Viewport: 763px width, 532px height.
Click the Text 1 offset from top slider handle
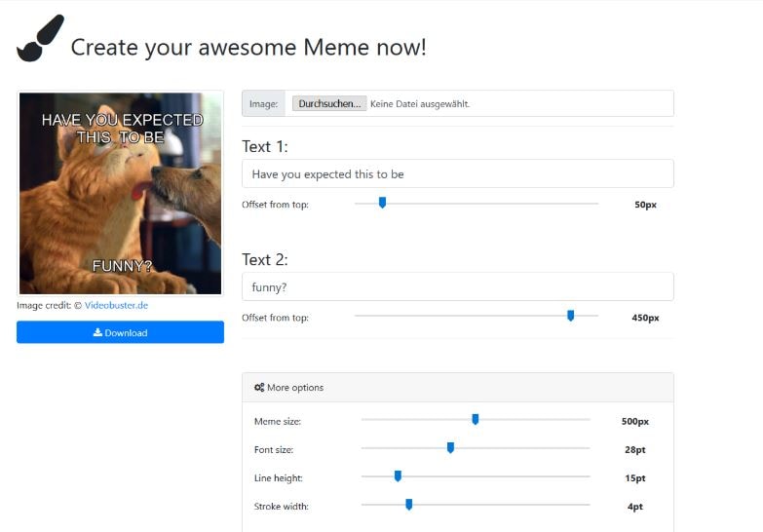[x=382, y=203]
